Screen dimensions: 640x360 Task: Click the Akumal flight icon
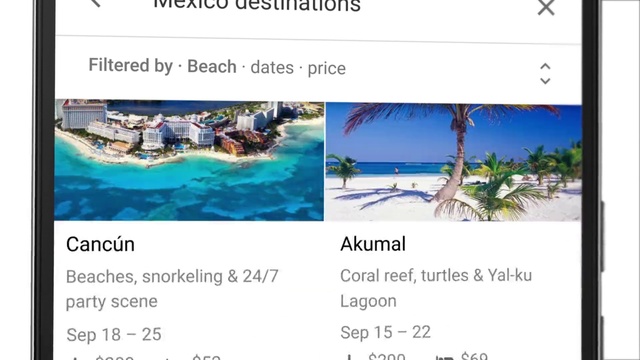[x=349, y=358]
